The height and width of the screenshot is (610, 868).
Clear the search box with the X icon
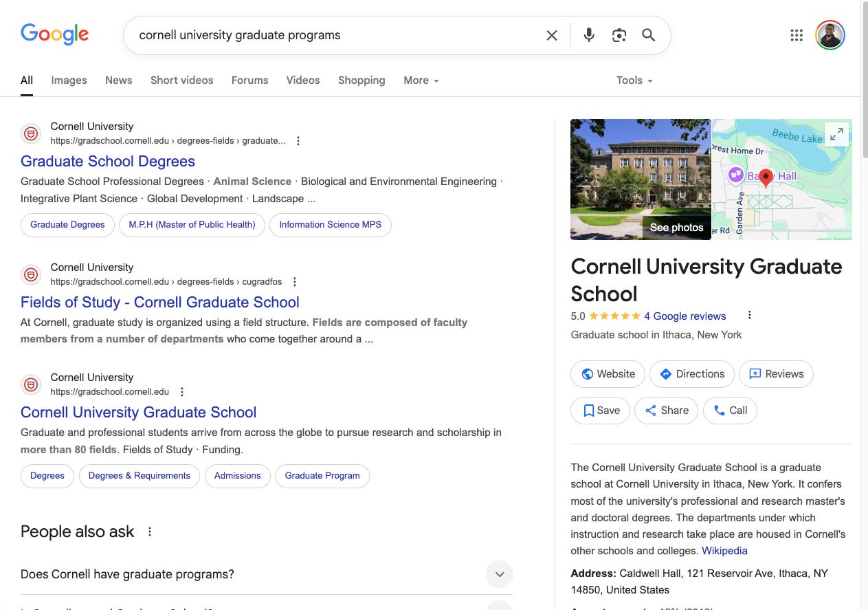tap(552, 35)
